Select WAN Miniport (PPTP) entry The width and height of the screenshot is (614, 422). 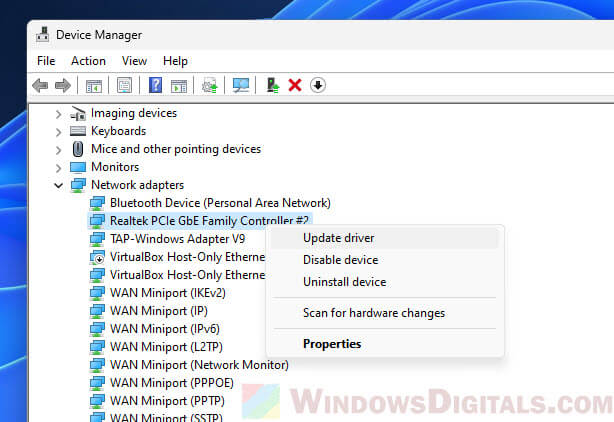[167, 401]
